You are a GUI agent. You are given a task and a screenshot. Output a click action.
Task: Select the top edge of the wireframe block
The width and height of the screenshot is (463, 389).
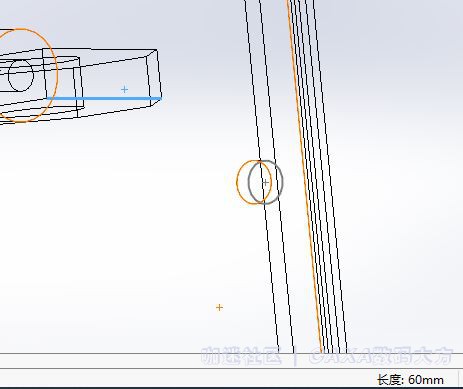tap(100, 49)
